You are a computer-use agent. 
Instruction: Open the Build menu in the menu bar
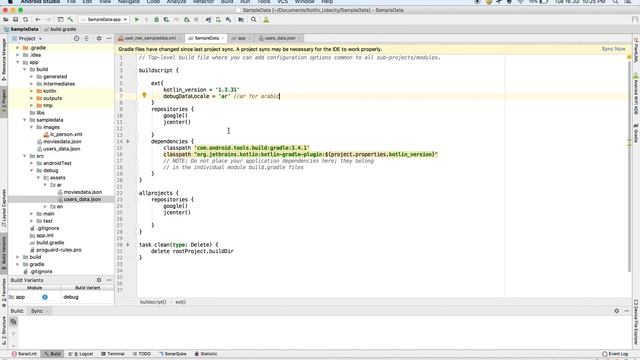(x=227, y=2)
